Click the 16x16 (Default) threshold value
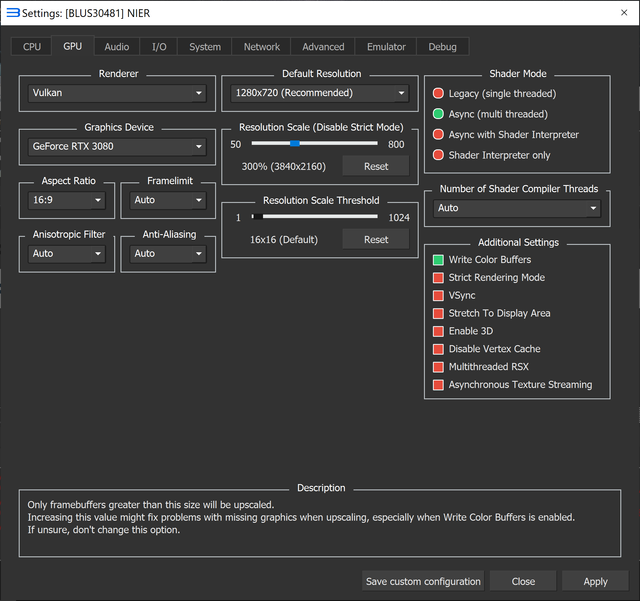This screenshot has width=640, height=601. click(x=284, y=240)
